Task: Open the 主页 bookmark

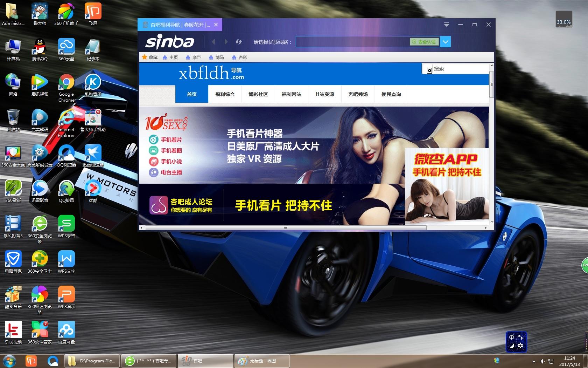Action: tap(170, 57)
